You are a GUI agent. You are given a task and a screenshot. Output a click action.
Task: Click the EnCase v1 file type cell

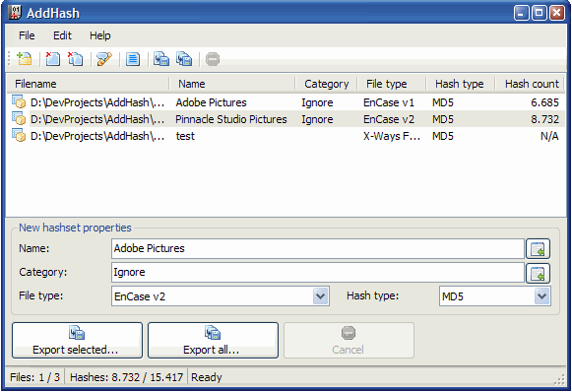[x=389, y=102]
